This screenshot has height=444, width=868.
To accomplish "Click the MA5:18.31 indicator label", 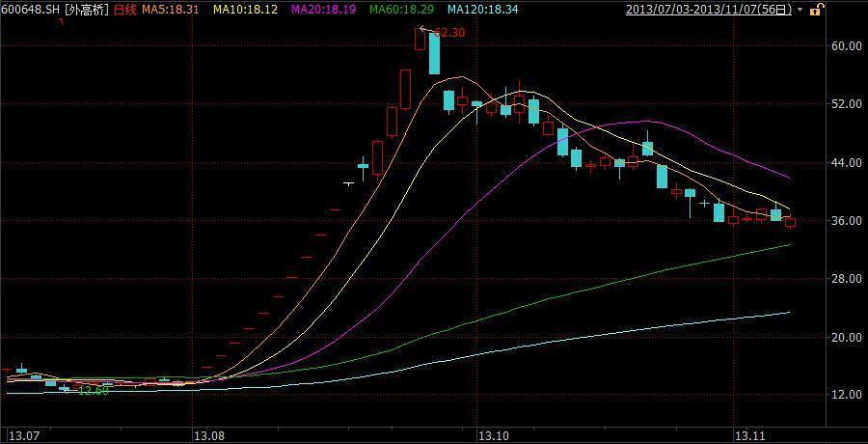I will point(171,10).
